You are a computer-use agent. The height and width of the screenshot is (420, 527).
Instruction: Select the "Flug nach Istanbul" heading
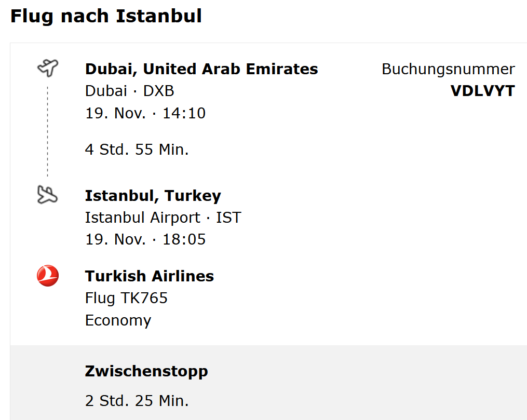[x=106, y=16]
